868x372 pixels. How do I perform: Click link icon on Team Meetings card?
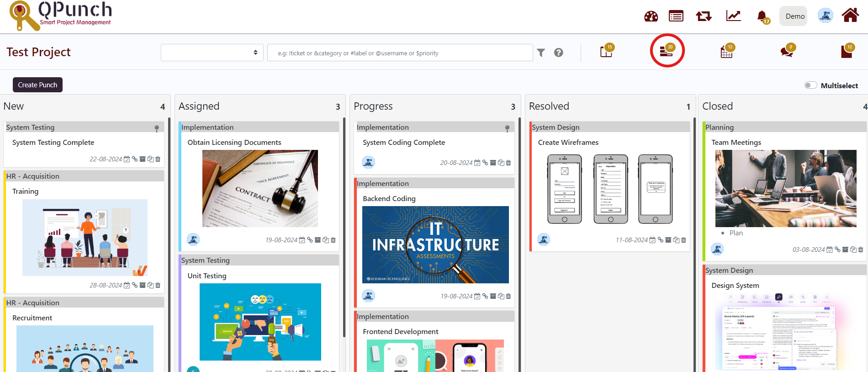837,250
